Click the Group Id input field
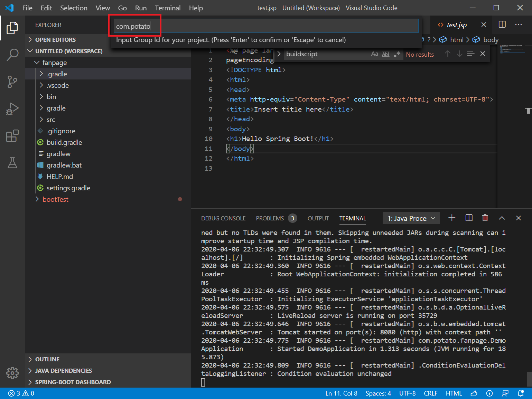532x399 pixels. click(266, 26)
